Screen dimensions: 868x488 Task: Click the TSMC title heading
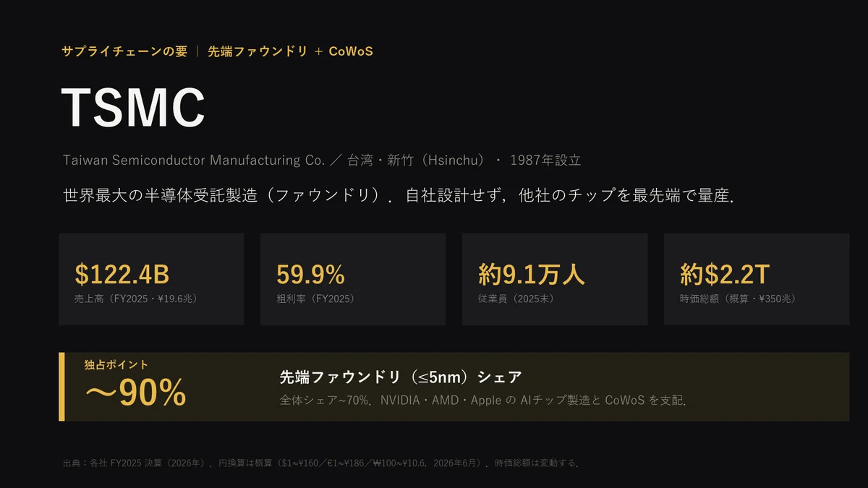click(x=134, y=107)
